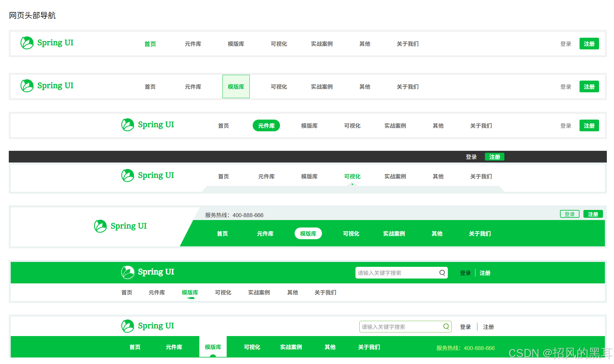This screenshot has width=614, height=364.
Task: Click hotline 服务热线 in the bottom green bar
Action: 465,348
